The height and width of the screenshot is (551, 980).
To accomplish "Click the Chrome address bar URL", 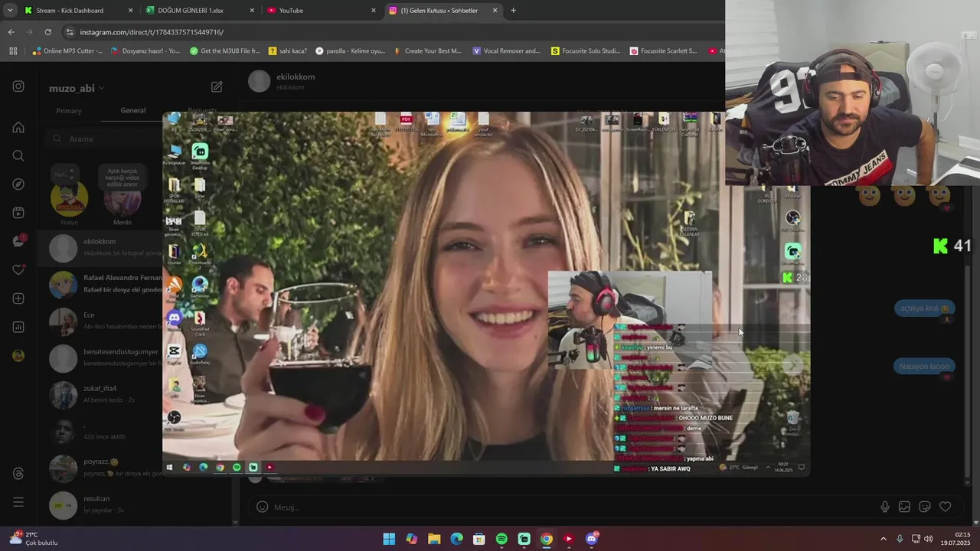I will (152, 32).
